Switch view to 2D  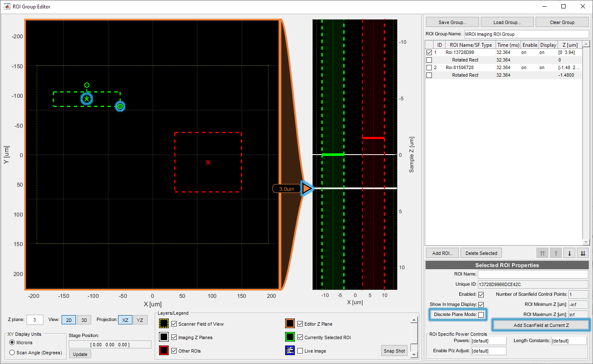69,320
